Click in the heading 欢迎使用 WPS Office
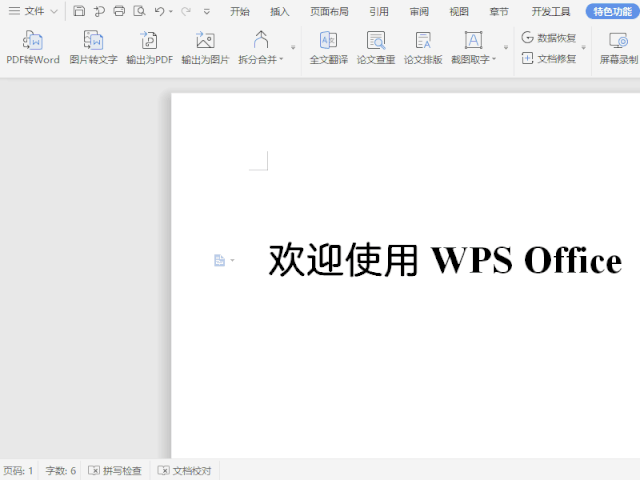 click(445, 260)
